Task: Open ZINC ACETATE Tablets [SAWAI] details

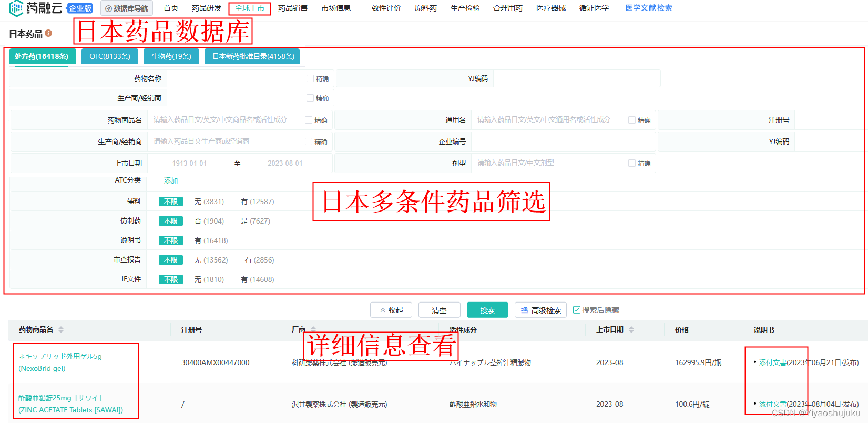Action: 71,404
